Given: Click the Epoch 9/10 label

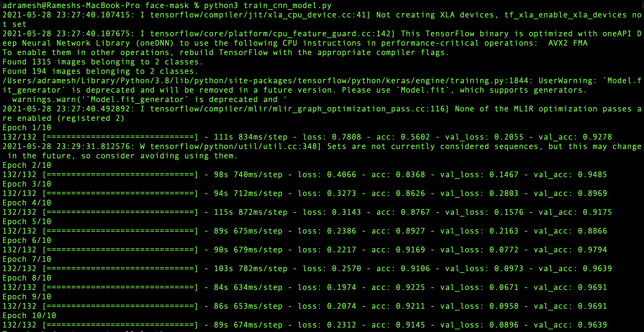Looking at the screenshot, I should click(x=27, y=297).
